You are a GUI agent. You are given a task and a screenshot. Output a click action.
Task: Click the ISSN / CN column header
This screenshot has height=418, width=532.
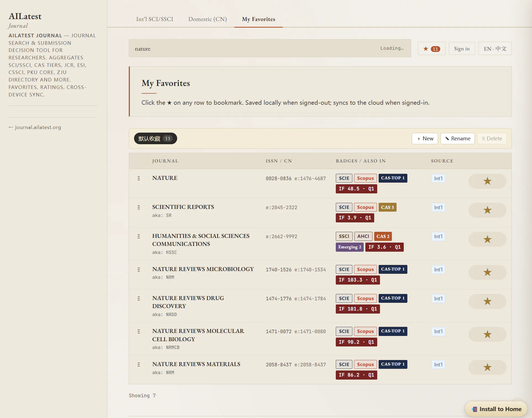point(279,161)
